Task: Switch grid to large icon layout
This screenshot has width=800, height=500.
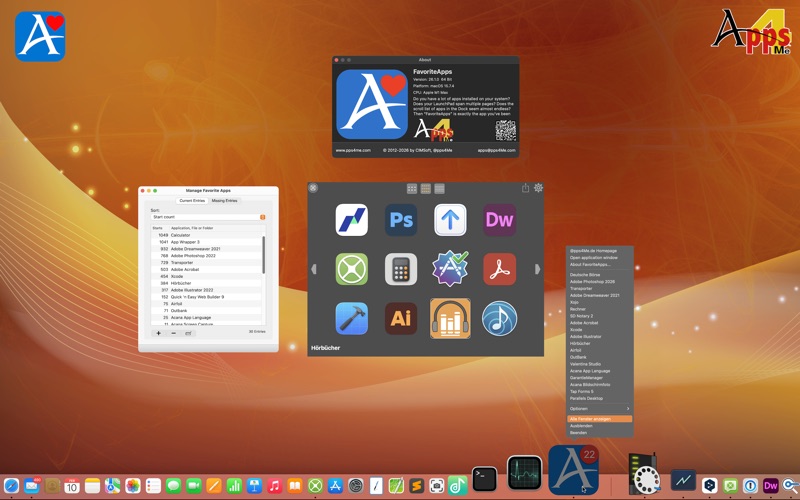Action: pyautogui.click(x=439, y=189)
